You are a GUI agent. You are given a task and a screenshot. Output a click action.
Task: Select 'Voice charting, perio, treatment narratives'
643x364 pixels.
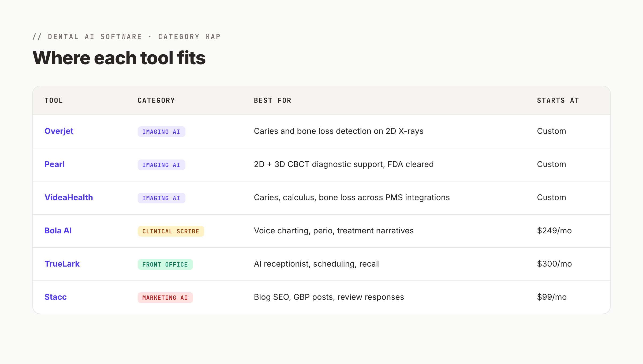(334, 231)
